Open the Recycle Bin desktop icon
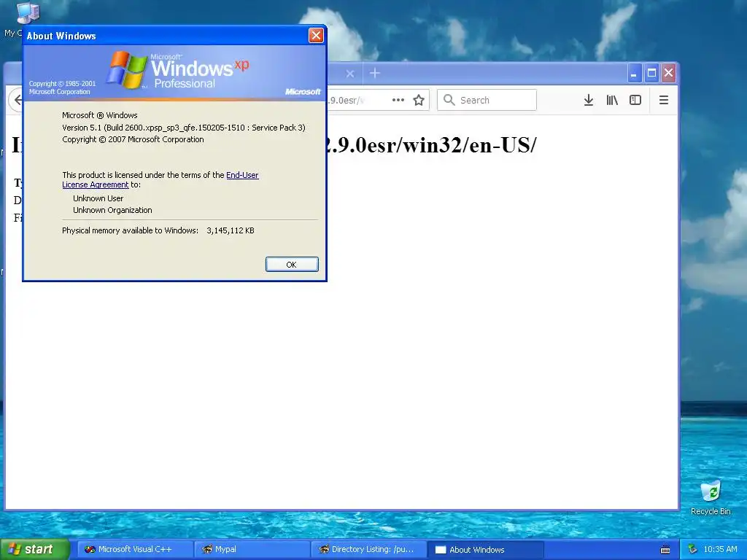This screenshot has height=560, width=747. [711, 497]
